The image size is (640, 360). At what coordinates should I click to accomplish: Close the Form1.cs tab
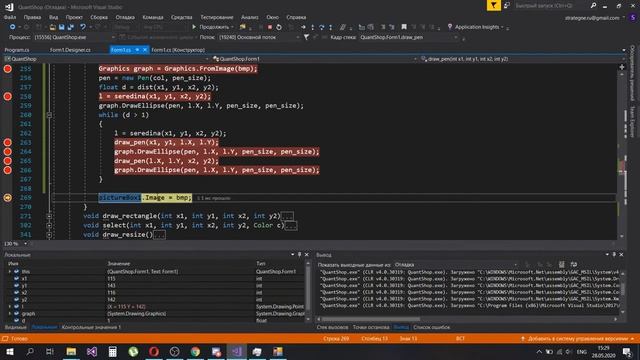pos(144,50)
